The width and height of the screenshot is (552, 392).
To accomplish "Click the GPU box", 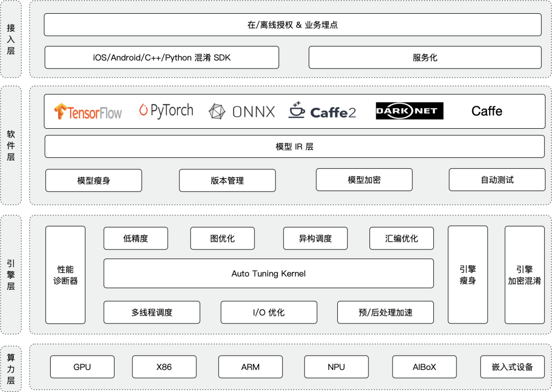I will [82, 366].
